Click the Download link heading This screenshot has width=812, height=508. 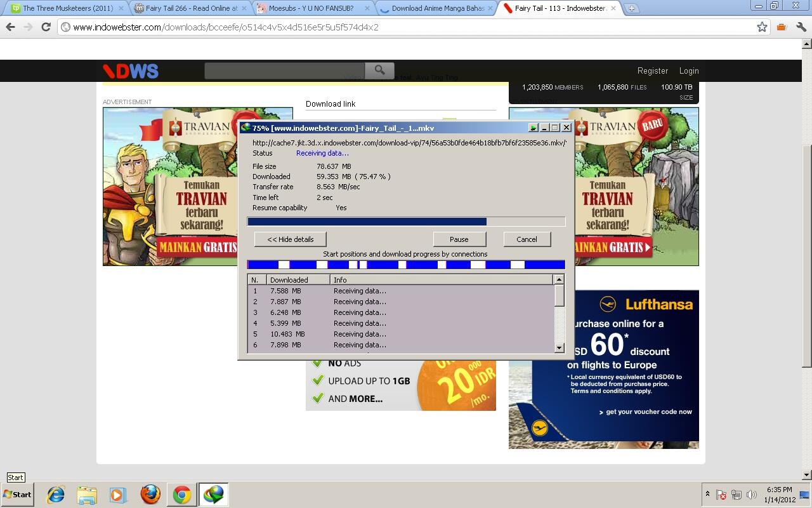pyautogui.click(x=331, y=104)
